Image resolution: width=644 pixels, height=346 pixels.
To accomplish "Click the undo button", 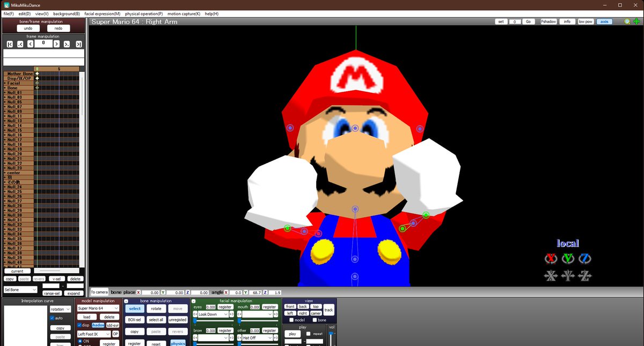I will (28, 28).
